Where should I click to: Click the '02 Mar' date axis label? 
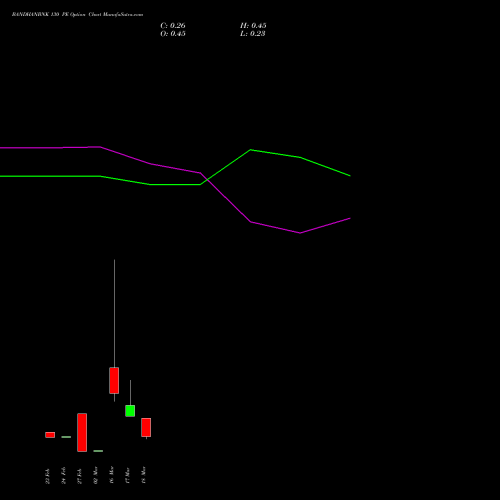[x=96, y=475]
